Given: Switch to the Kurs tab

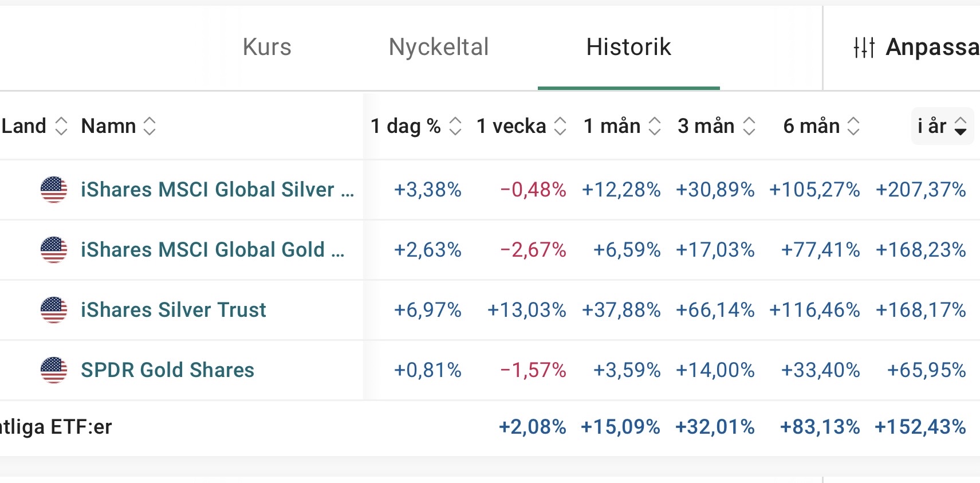Looking at the screenshot, I should (267, 47).
